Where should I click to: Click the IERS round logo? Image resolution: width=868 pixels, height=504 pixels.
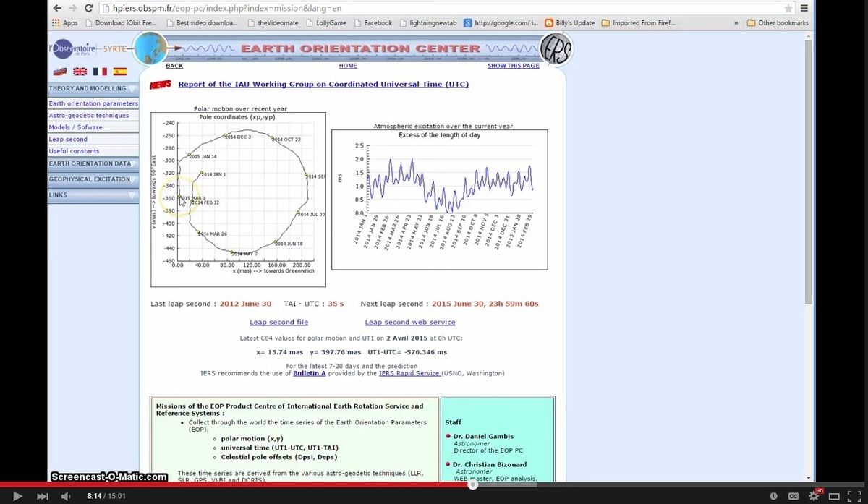coord(556,48)
